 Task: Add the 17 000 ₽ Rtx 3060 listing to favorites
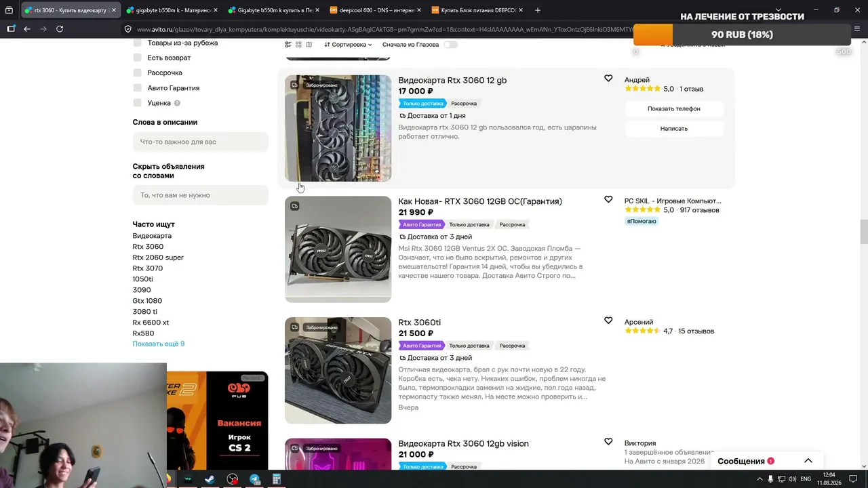pyautogui.click(x=608, y=79)
